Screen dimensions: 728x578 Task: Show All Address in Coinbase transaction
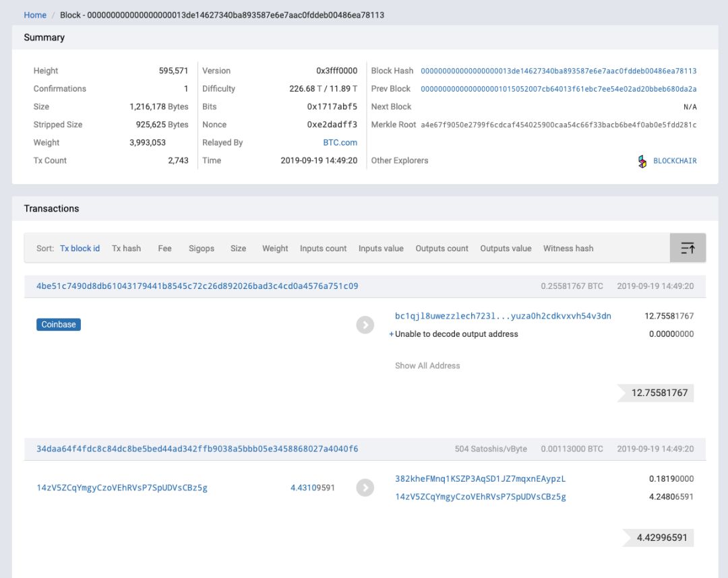click(427, 366)
